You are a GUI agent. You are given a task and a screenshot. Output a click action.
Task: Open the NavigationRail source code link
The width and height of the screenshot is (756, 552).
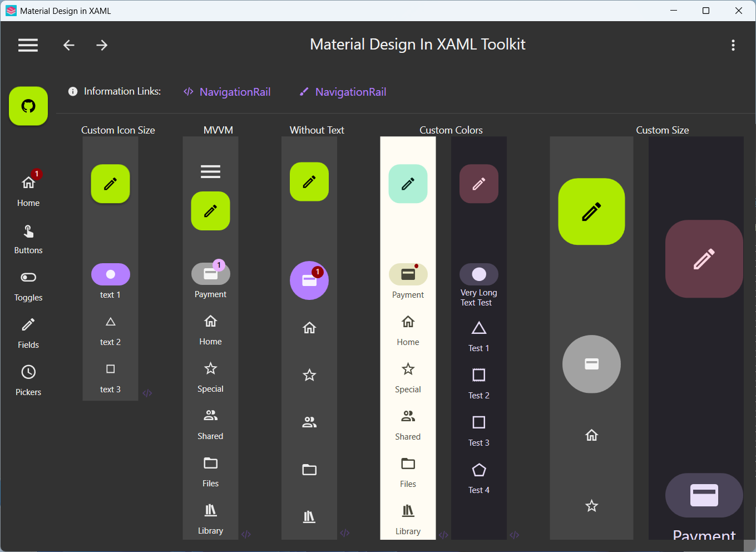(227, 92)
